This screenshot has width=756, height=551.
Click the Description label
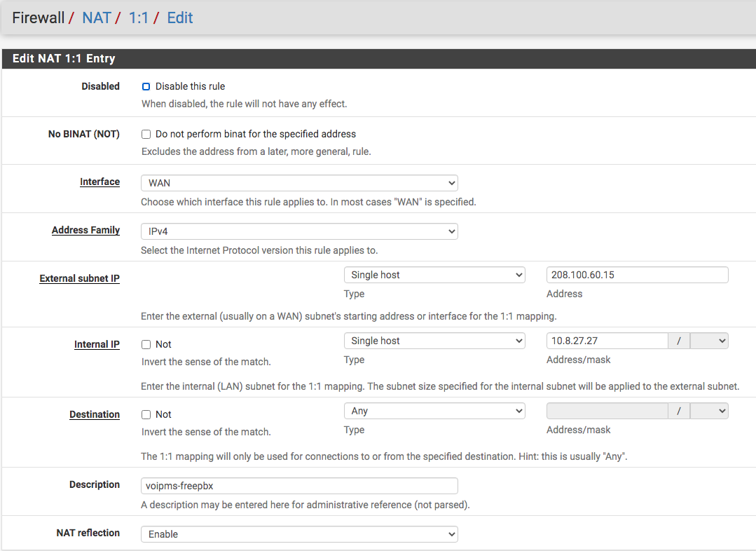click(x=95, y=484)
